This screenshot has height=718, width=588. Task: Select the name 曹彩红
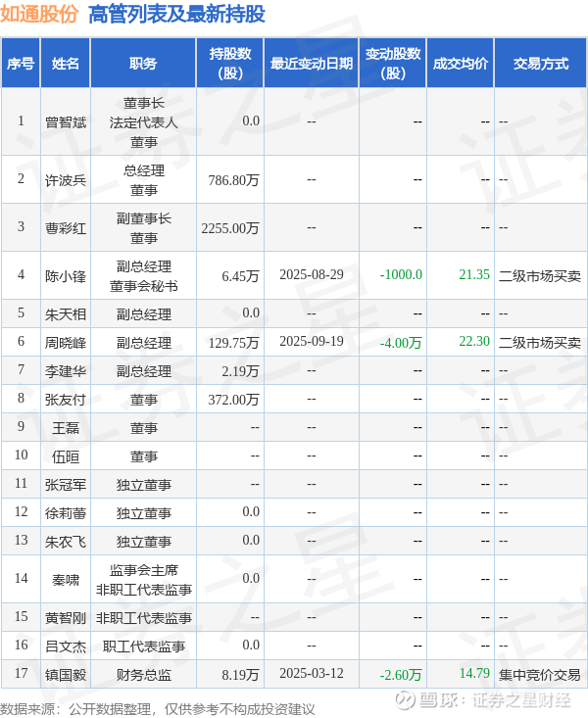click(66, 228)
